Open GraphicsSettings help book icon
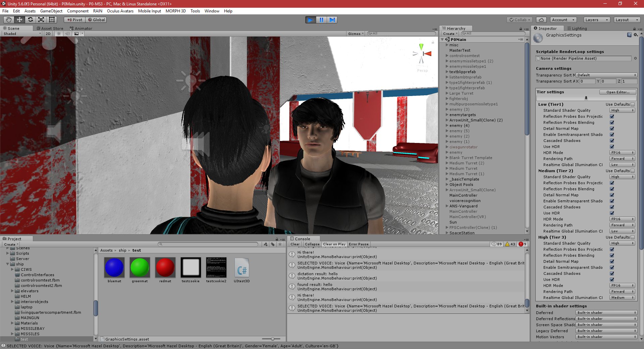The height and width of the screenshot is (349, 644). tap(629, 35)
